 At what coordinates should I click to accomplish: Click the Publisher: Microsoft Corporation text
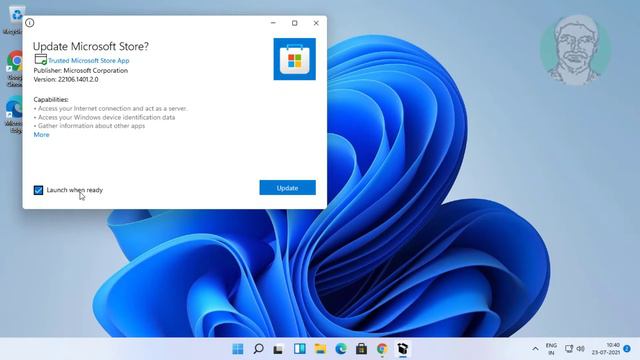click(80, 71)
